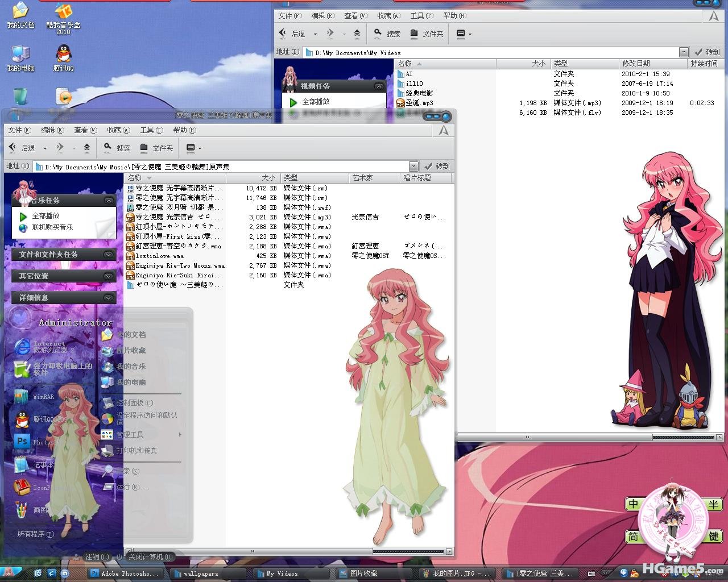728x582 pixels.
Task: Switch to the Adobe Photoshop taskbar button
Action: tap(126, 573)
